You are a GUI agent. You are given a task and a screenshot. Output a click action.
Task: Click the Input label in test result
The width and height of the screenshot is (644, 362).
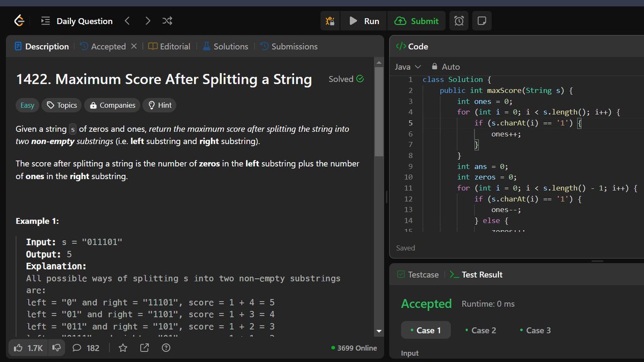coord(410,353)
